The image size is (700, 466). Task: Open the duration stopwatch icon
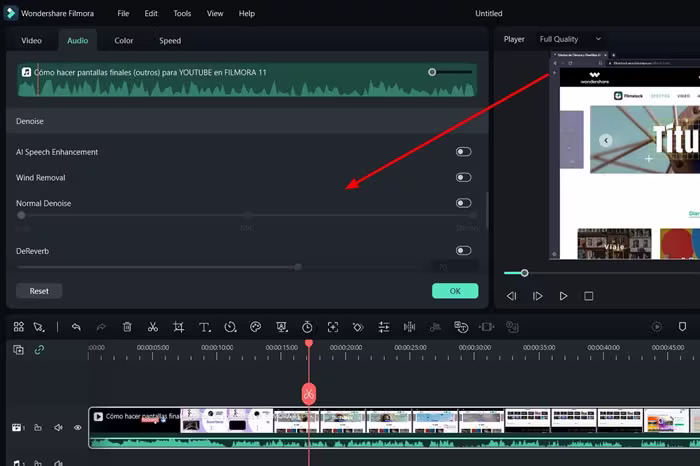[x=307, y=327]
